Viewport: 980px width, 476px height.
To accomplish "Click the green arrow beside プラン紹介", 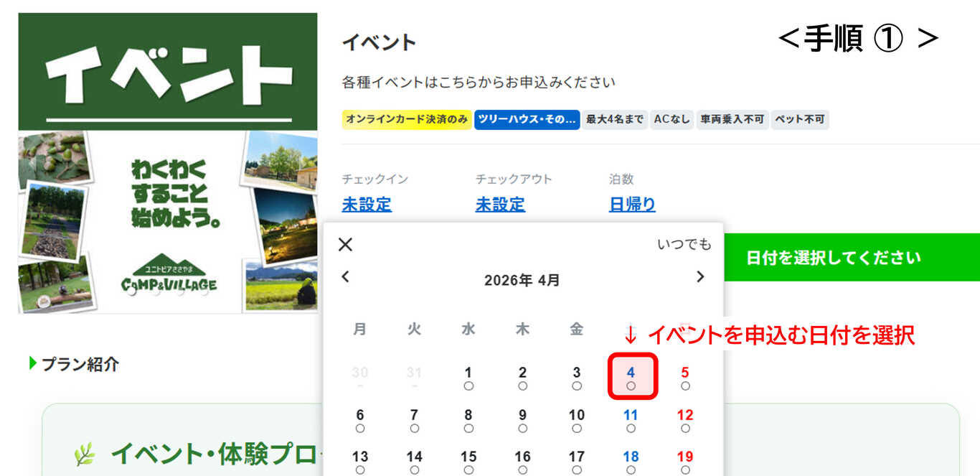I will 32,364.
